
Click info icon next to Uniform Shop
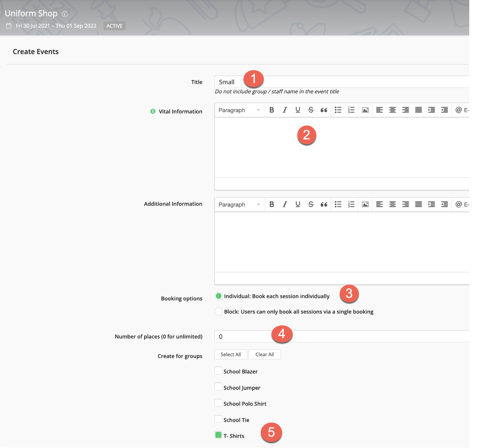pos(64,14)
